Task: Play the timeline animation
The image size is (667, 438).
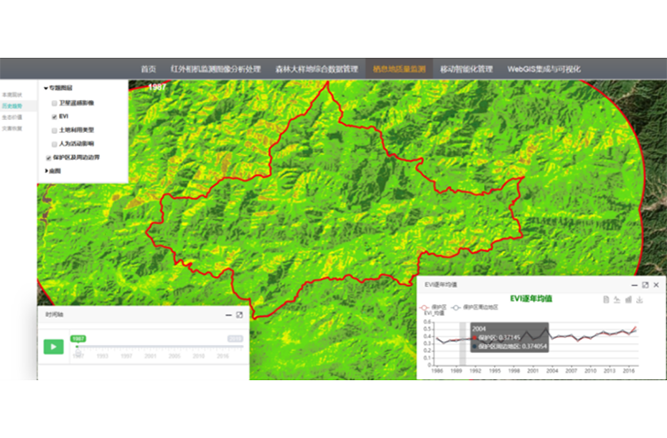Action: (x=53, y=346)
